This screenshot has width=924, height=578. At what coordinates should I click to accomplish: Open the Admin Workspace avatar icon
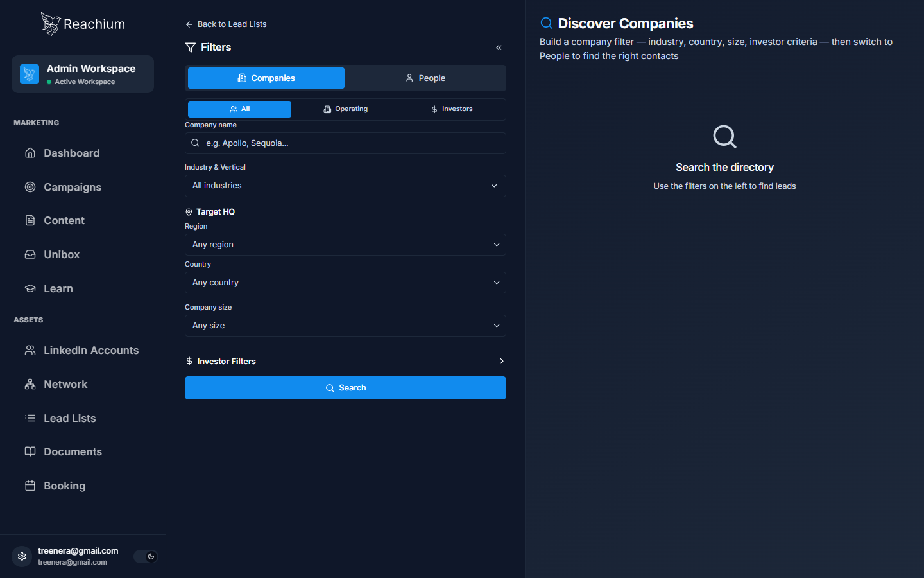(x=30, y=74)
